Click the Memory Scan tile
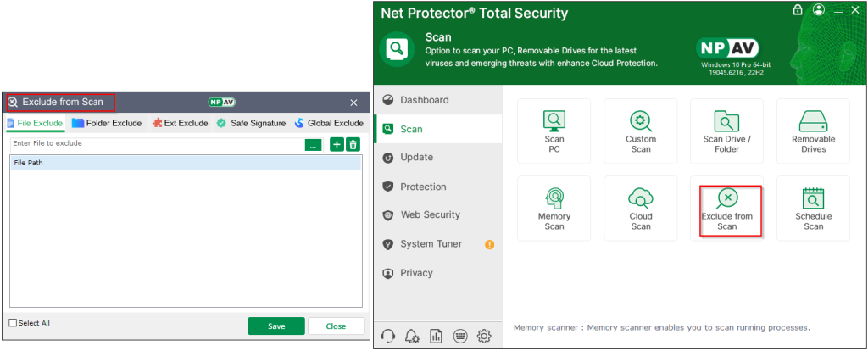Viewport: 868px width, 351px height. click(x=554, y=209)
